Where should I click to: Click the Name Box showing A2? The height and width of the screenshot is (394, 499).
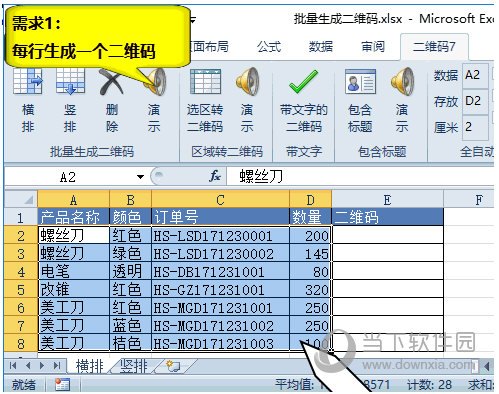[68, 176]
